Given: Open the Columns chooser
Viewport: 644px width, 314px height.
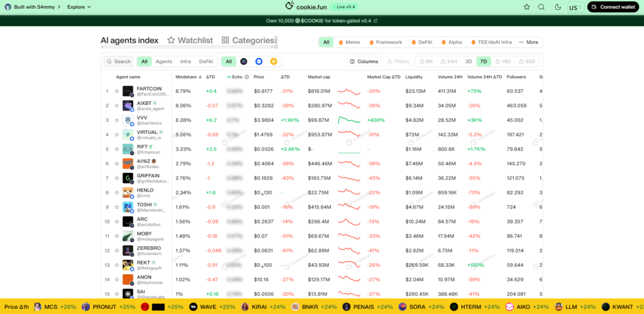Looking at the screenshot, I should [364, 62].
